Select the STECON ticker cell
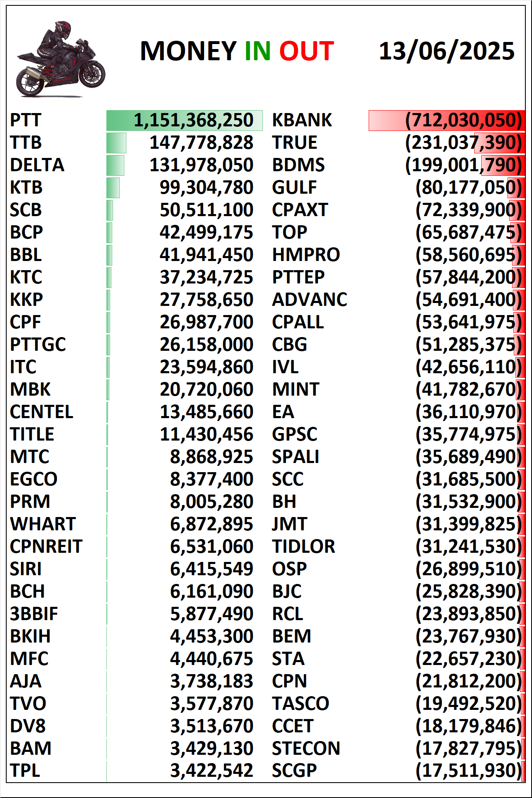532x798 pixels. point(306,749)
